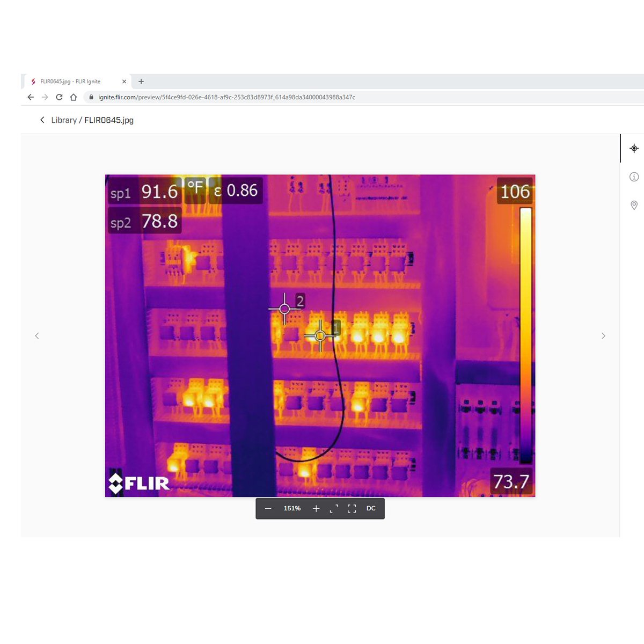The height and width of the screenshot is (644, 644).
Task: Zoom out with the minus icon
Action: (x=268, y=508)
